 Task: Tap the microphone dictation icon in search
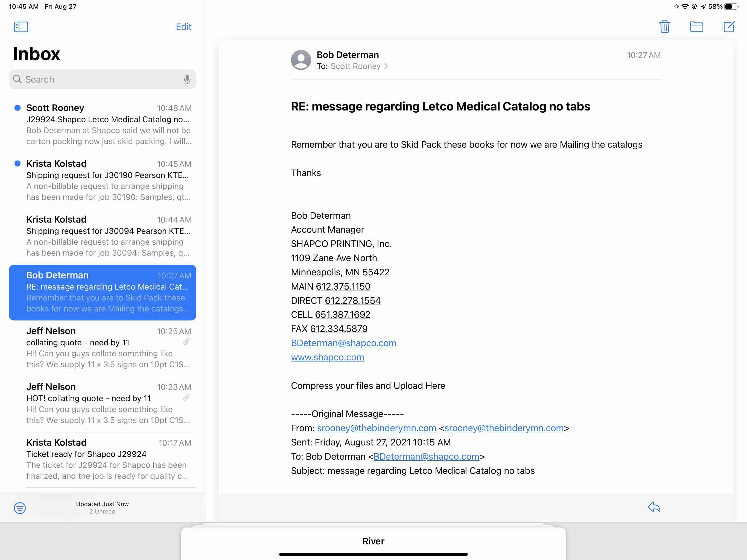tap(187, 79)
